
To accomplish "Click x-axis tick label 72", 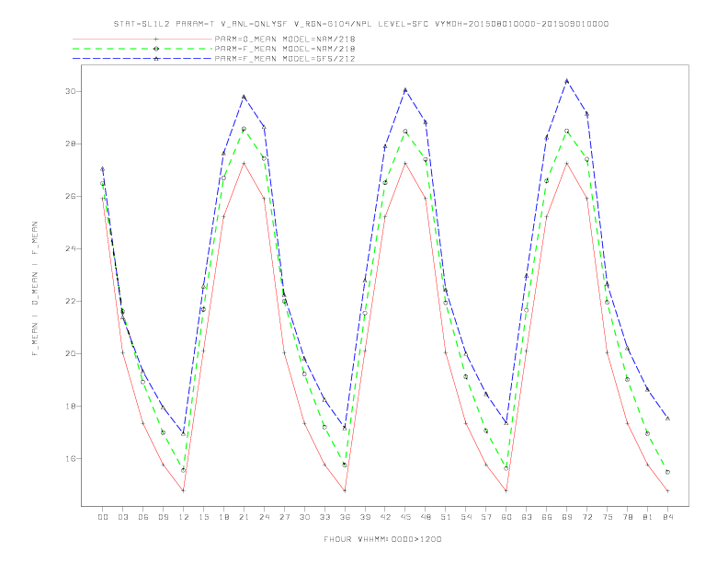I will (x=586, y=517).
